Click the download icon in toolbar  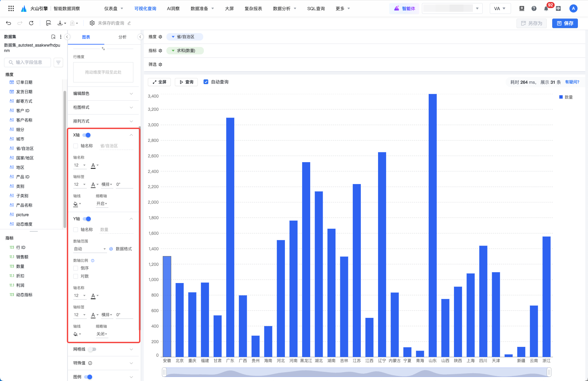point(60,23)
